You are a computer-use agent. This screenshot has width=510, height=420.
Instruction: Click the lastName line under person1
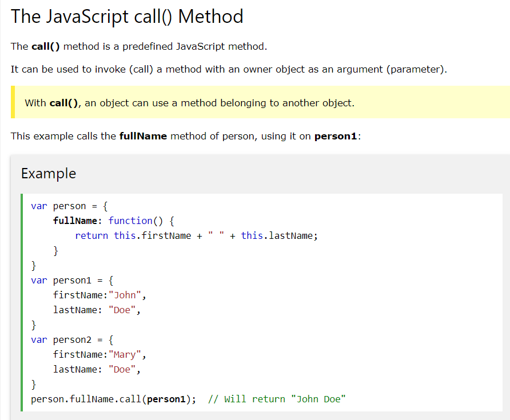96,310
